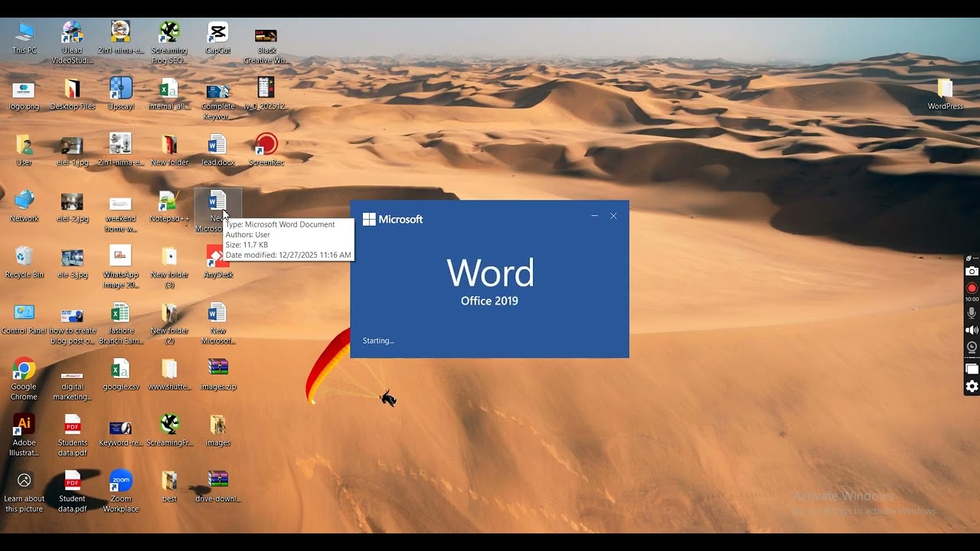
Task: Select the internal_all Excel file
Action: point(169,94)
